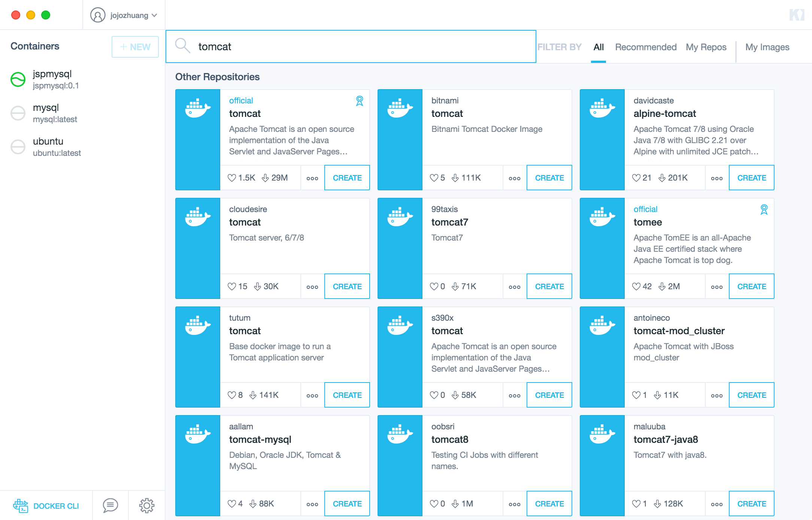812x520 pixels.
Task: Click the heart icon on cloudesire tomcat
Action: [x=232, y=287]
